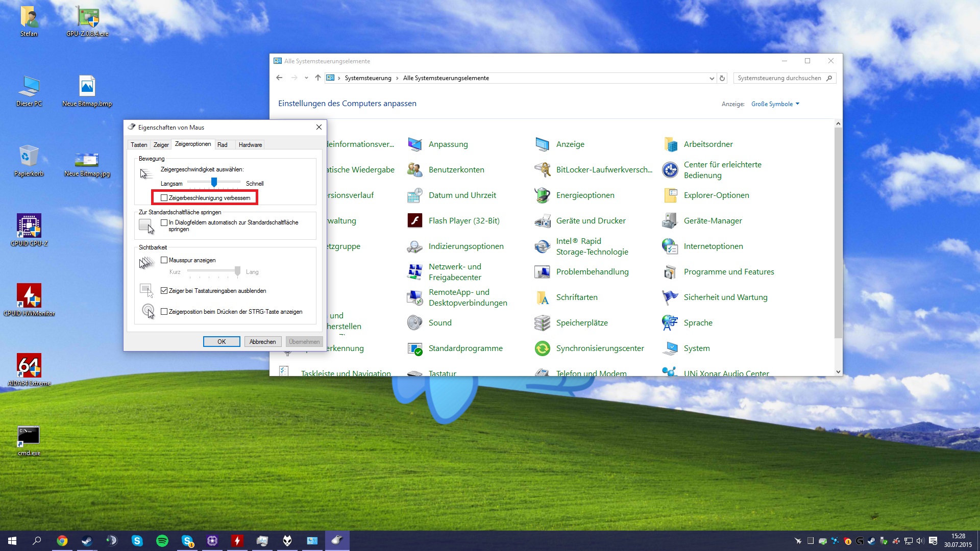Viewport: 980px width, 551px height.
Task: Click the OK button in mouse dialog
Action: [x=222, y=342]
